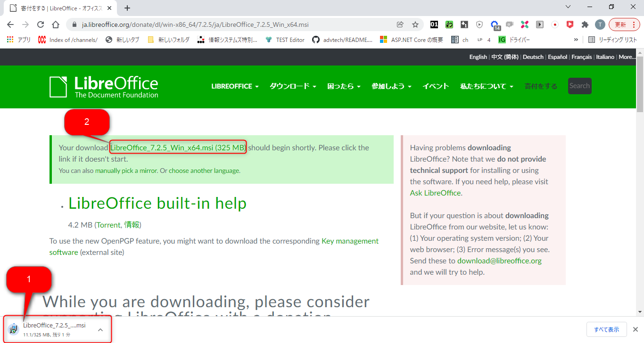Open the 新しいタブ bookmark
This screenshot has height=343, width=644.
click(x=123, y=40)
